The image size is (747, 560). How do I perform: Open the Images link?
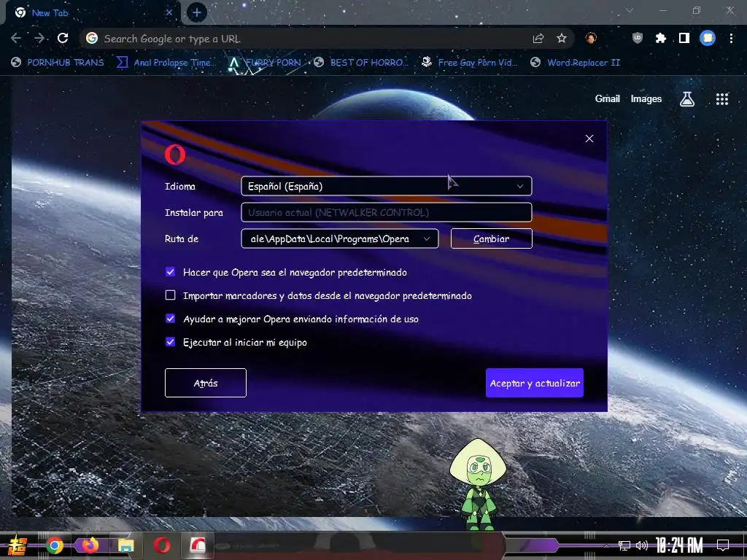pyautogui.click(x=646, y=98)
